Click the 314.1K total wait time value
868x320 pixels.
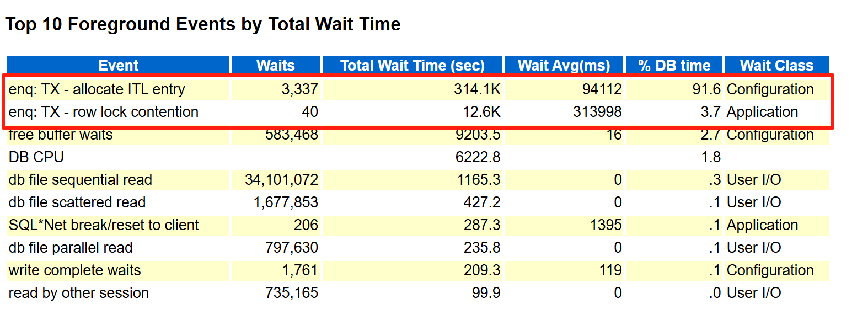coord(477,89)
